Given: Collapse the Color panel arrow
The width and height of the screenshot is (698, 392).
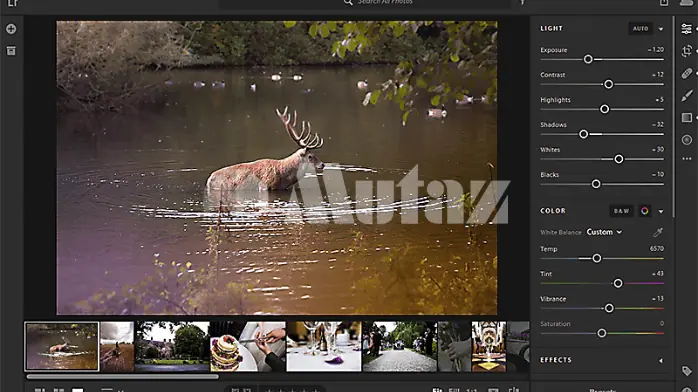Looking at the screenshot, I should [x=661, y=211].
